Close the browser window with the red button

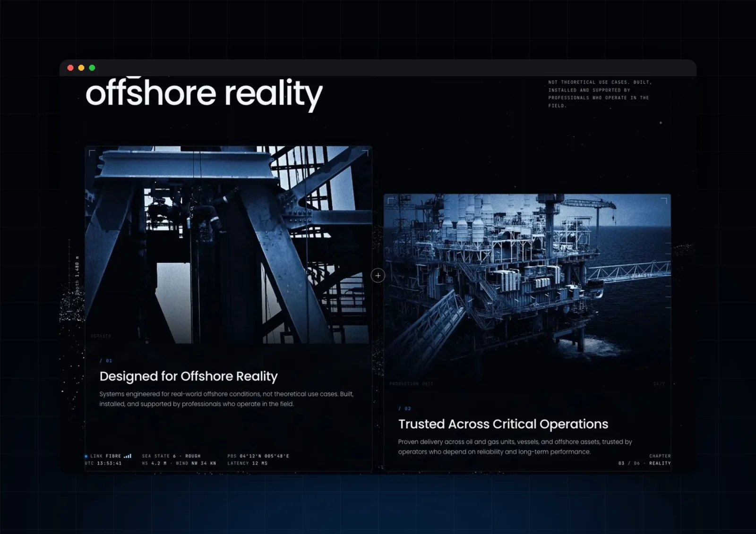tap(70, 68)
